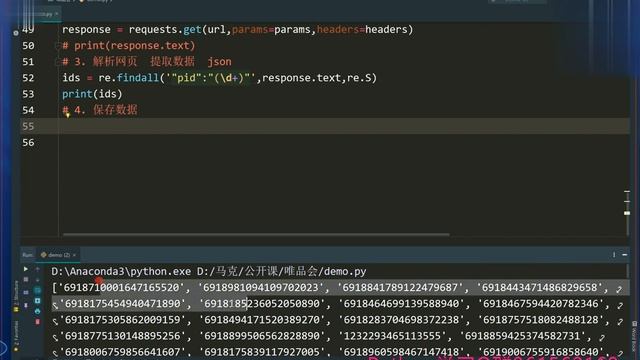The height and width of the screenshot is (360, 640).
Task: Click ID '6918283704698372238' in console
Action: (402, 320)
